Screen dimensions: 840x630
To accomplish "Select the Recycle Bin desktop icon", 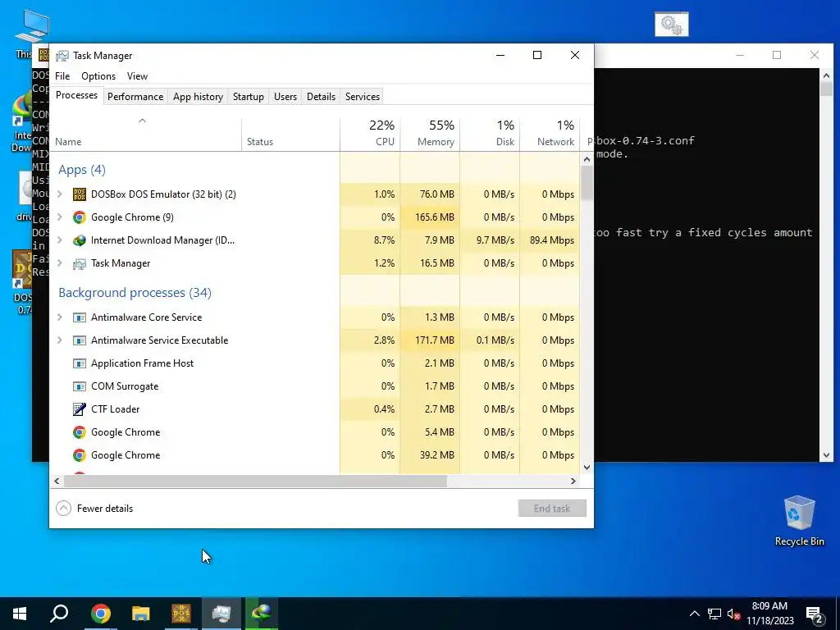I will (x=799, y=521).
